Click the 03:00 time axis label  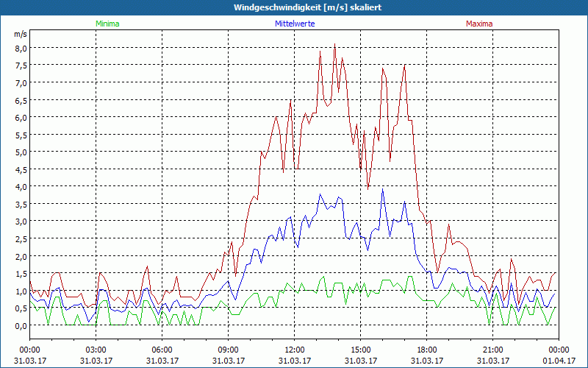click(96, 350)
